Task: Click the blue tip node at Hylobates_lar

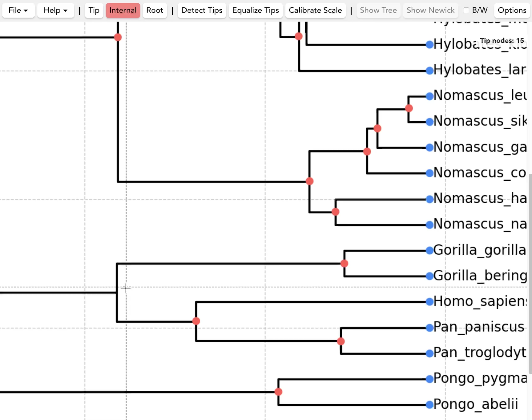Action: tap(429, 71)
